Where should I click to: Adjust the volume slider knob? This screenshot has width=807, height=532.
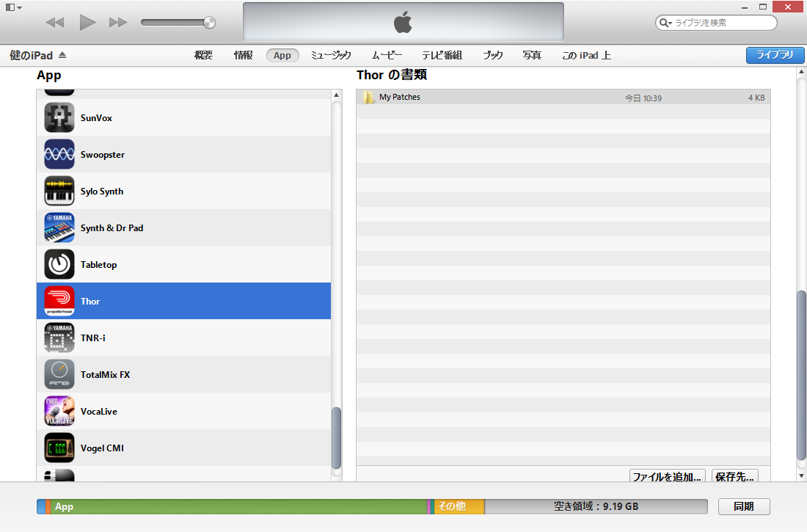point(209,22)
